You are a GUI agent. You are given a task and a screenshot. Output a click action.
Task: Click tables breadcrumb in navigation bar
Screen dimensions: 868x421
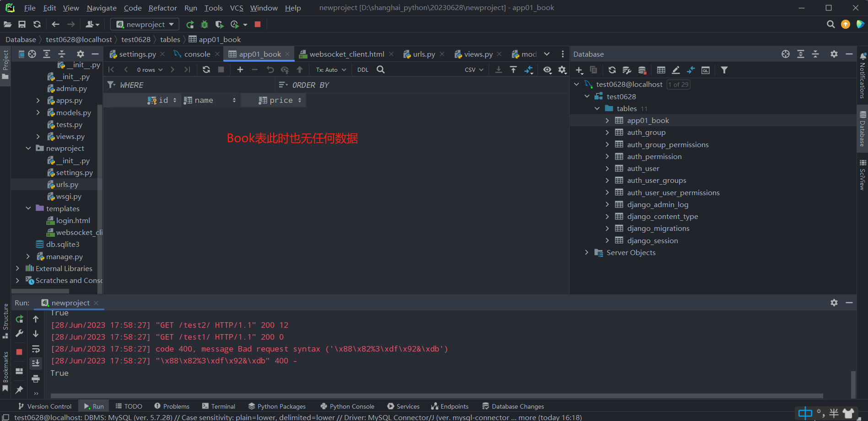click(170, 39)
